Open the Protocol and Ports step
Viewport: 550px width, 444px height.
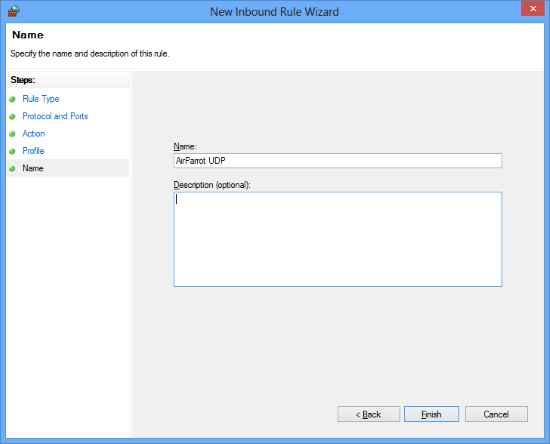55,116
